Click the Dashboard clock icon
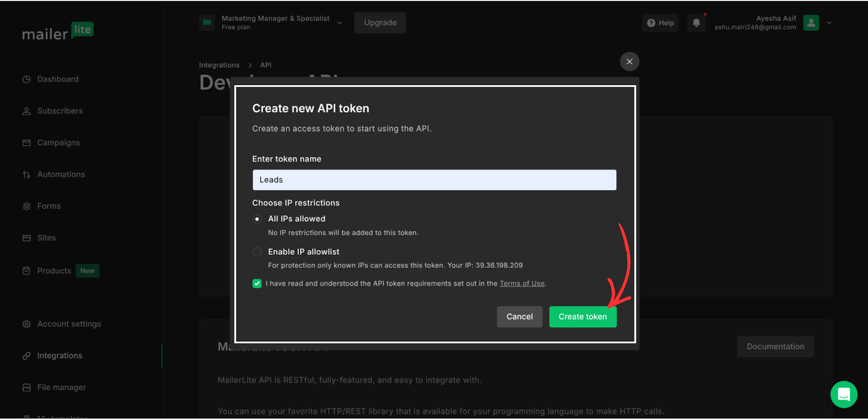Viewport: 868px width, 419px height. pyautogui.click(x=27, y=79)
